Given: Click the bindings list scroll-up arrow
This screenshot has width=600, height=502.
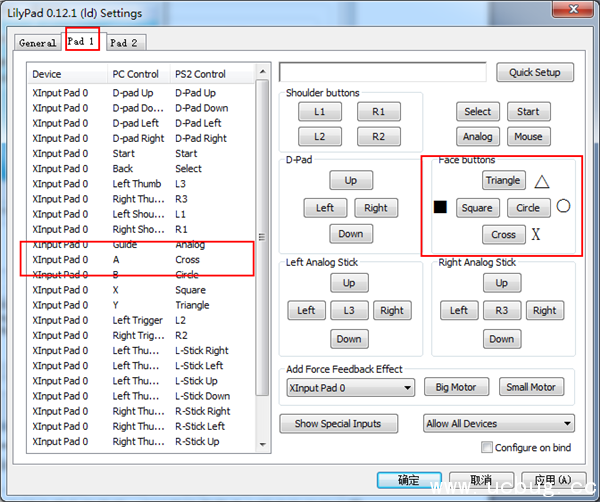Looking at the screenshot, I should 262,72.
